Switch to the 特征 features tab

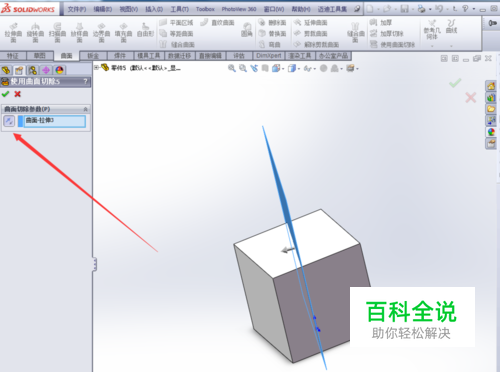tap(13, 56)
